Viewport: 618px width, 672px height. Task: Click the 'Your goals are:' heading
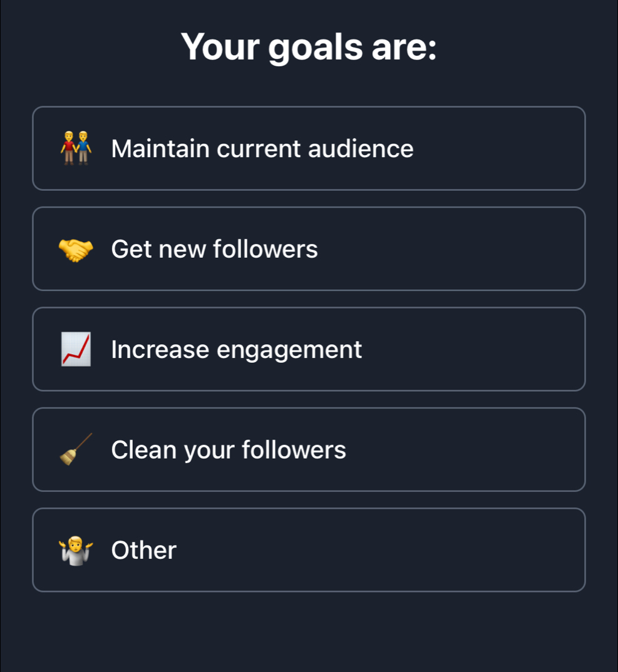(309, 47)
